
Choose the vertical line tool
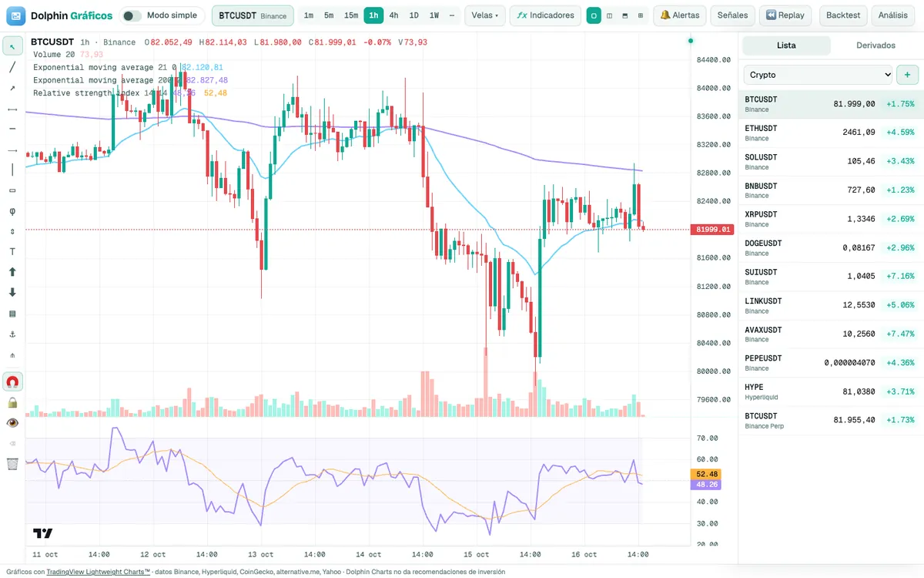click(x=12, y=170)
